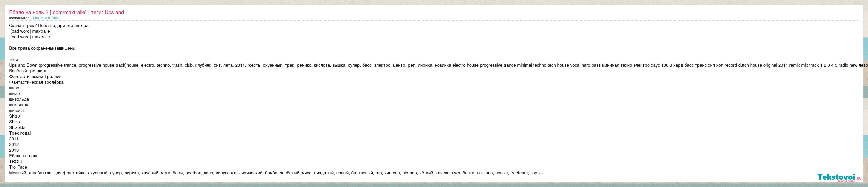The width and height of the screenshot is (868, 187).
Task: Click the 'Трек года!' line
Action: tap(20, 133)
